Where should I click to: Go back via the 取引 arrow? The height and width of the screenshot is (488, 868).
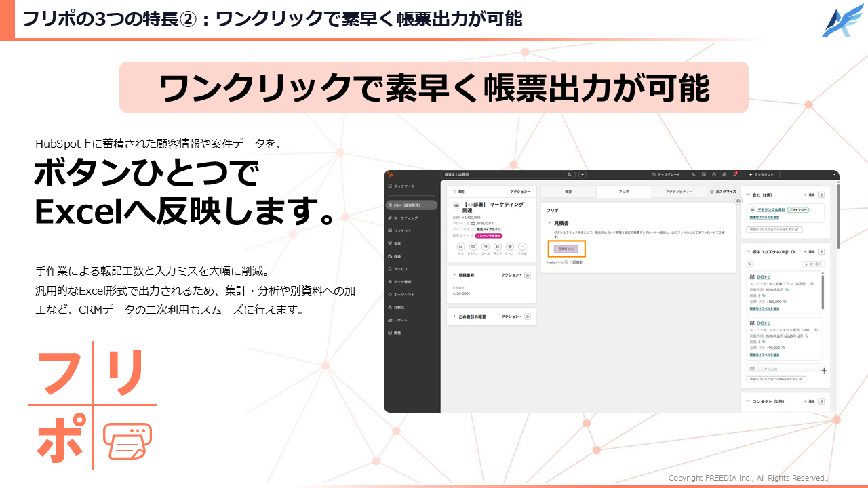point(454,192)
